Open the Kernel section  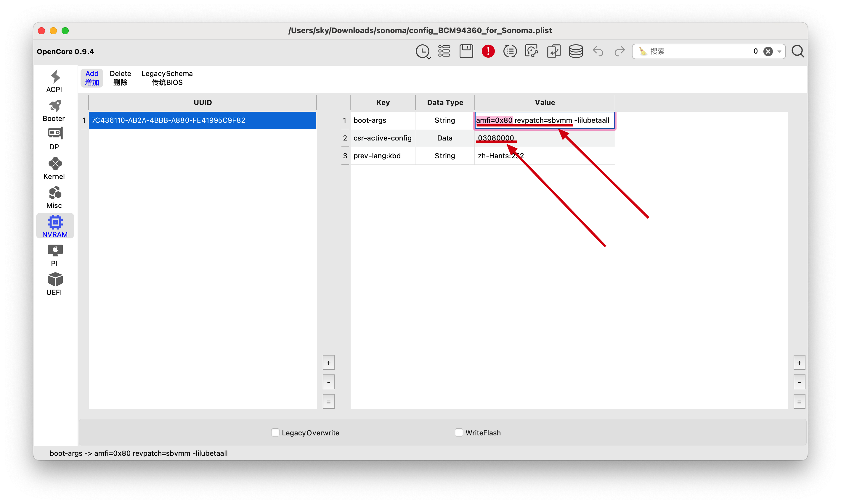(x=54, y=169)
